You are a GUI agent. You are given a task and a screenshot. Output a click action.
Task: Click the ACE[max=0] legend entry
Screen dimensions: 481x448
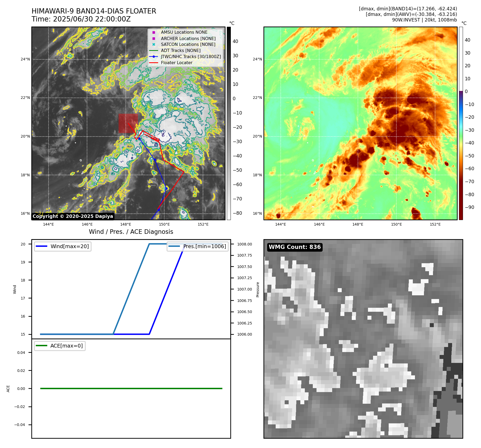point(60,346)
